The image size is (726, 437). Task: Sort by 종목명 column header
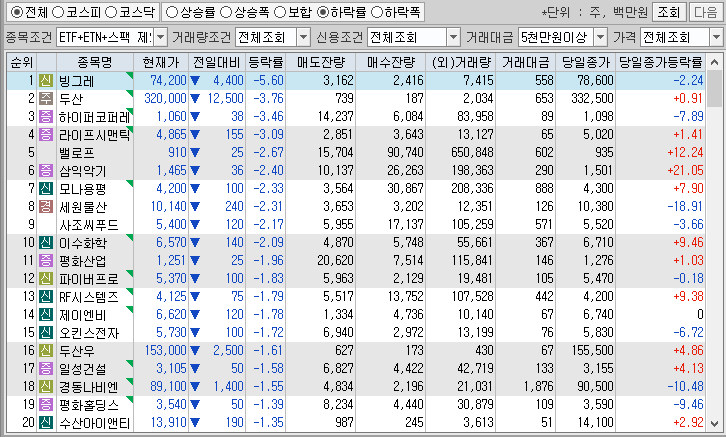95,62
